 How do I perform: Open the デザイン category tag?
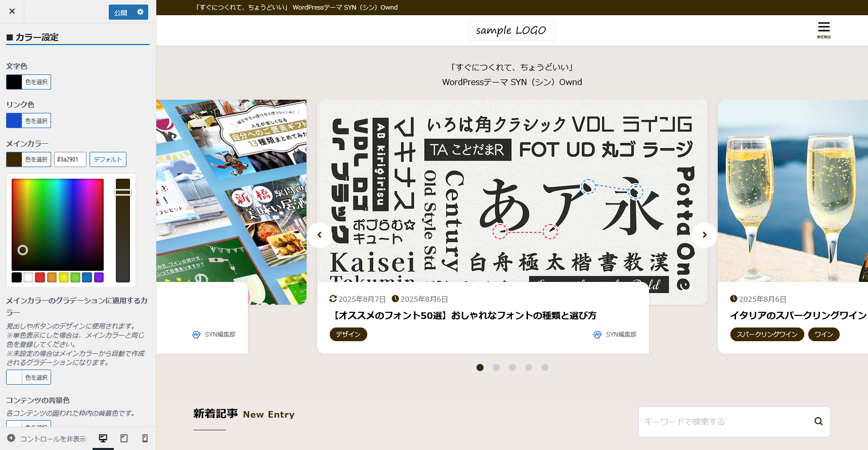[348, 334]
